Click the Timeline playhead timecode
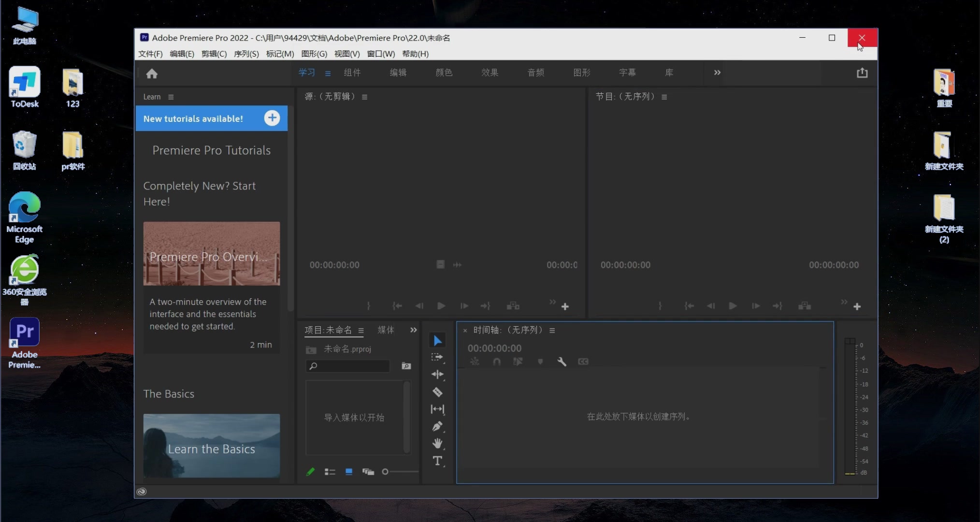The image size is (980, 522). [494, 348]
